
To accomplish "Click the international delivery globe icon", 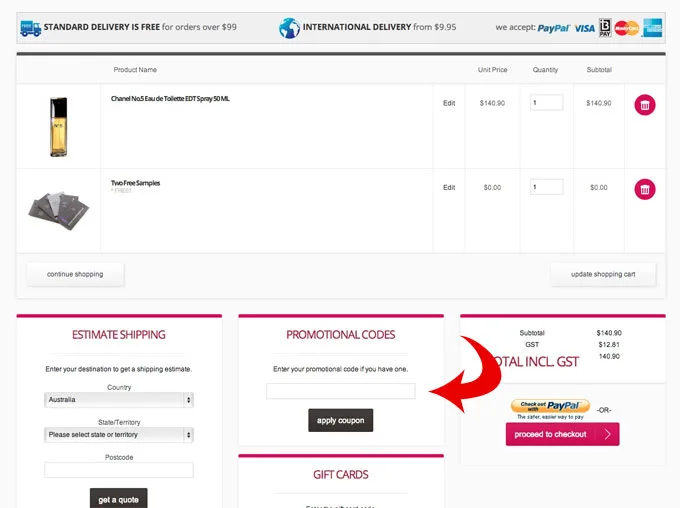I will pos(289,27).
